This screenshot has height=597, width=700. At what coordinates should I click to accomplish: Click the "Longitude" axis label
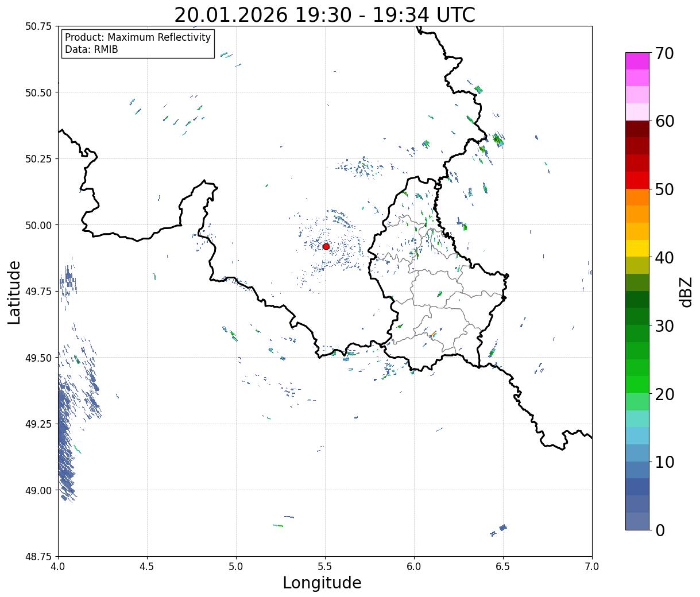click(x=322, y=583)
